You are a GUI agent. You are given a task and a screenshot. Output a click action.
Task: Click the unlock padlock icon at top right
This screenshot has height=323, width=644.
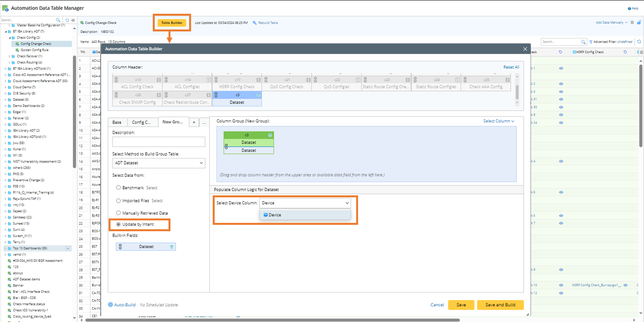[x=639, y=23]
